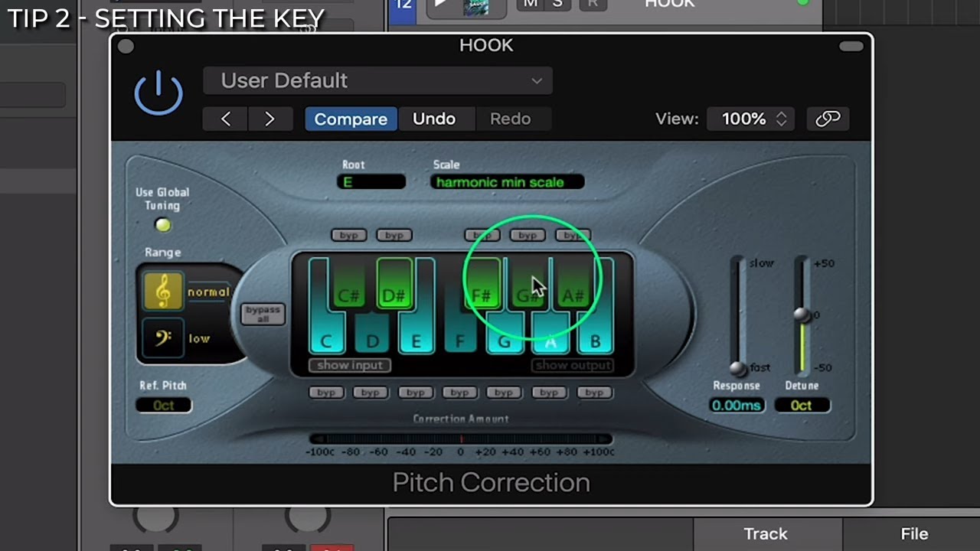Go to previous preset arrow

pyautogui.click(x=226, y=119)
